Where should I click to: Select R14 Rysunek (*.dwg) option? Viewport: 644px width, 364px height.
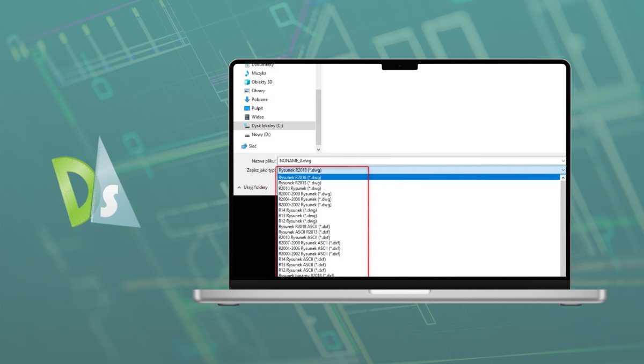pos(297,210)
